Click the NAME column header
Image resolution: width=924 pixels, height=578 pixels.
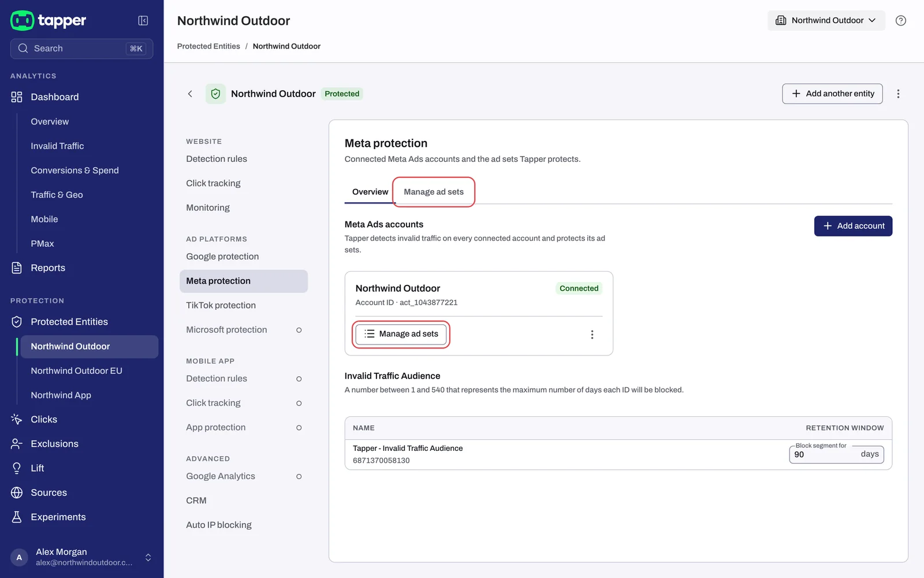click(364, 428)
